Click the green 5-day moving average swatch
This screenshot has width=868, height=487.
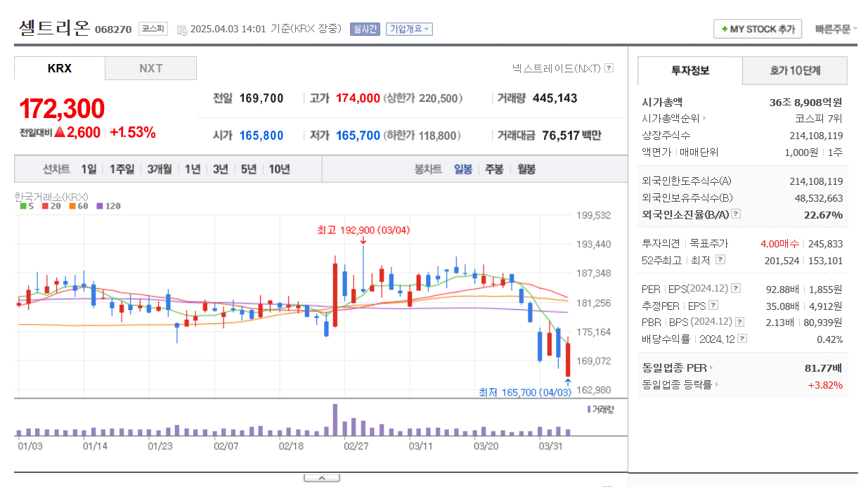pyautogui.click(x=23, y=206)
